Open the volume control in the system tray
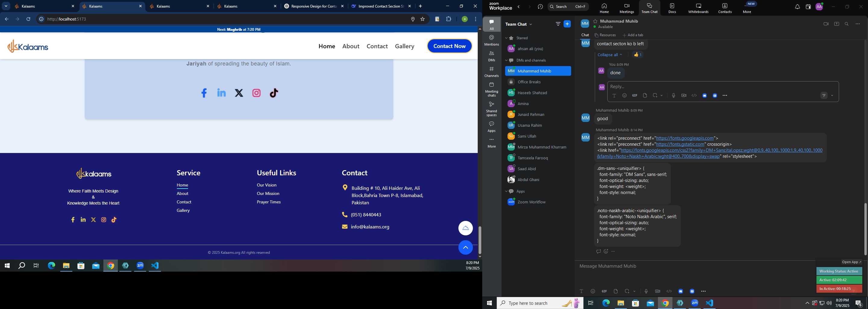Image resolution: width=868 pixels, height=309 pixels. coord(829,303)
